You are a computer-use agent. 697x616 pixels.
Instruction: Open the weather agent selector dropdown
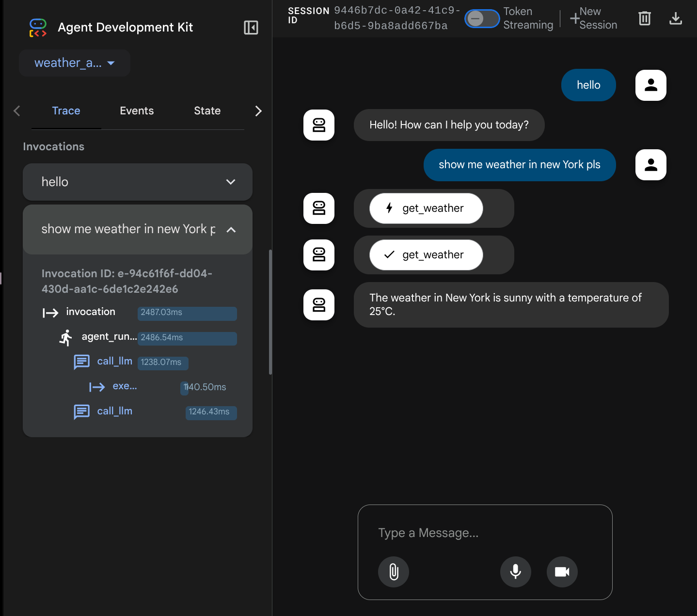pyautogui.click(x=75, y=63)
